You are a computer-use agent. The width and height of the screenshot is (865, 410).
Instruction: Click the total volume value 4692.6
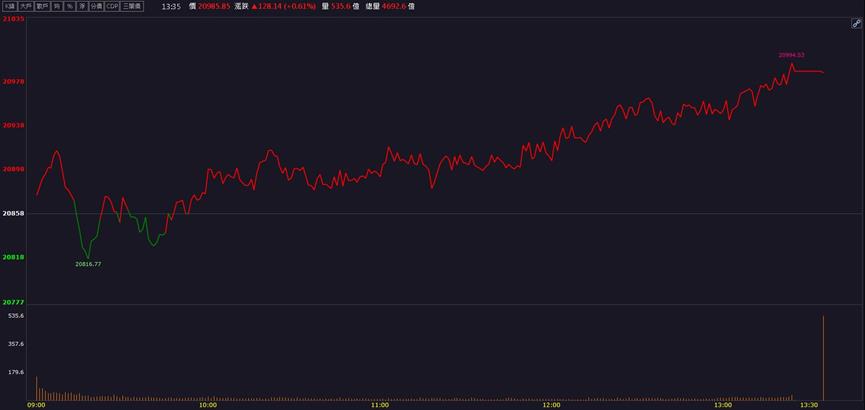(395, 6)
